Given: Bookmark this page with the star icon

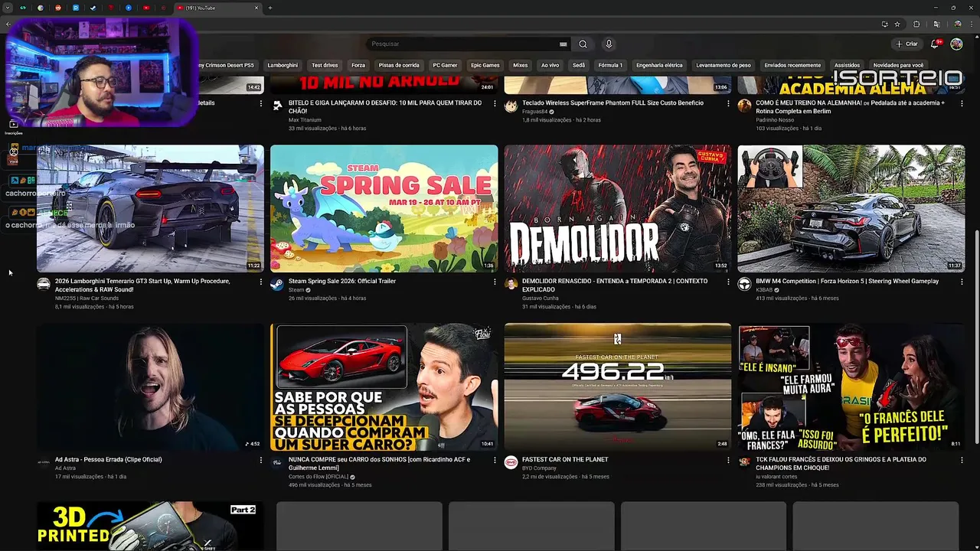Looking at the screenshot, I should [897, 24].
